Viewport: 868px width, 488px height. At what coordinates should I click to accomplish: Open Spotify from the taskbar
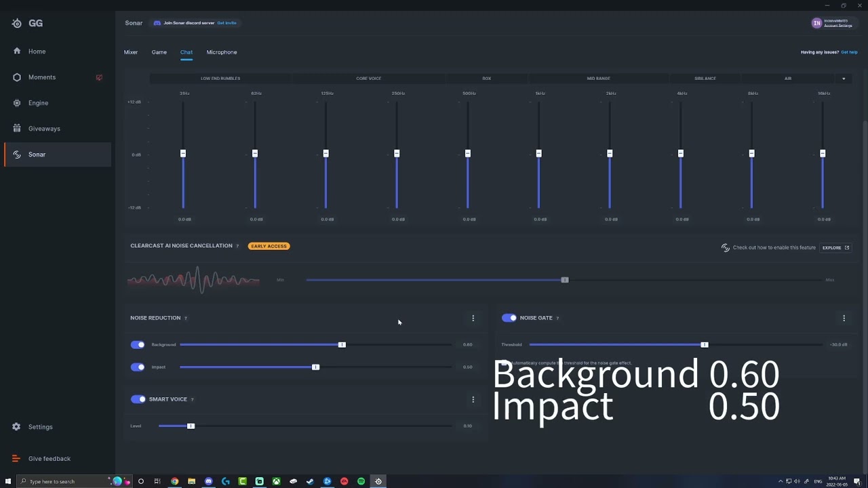(361, 481)
